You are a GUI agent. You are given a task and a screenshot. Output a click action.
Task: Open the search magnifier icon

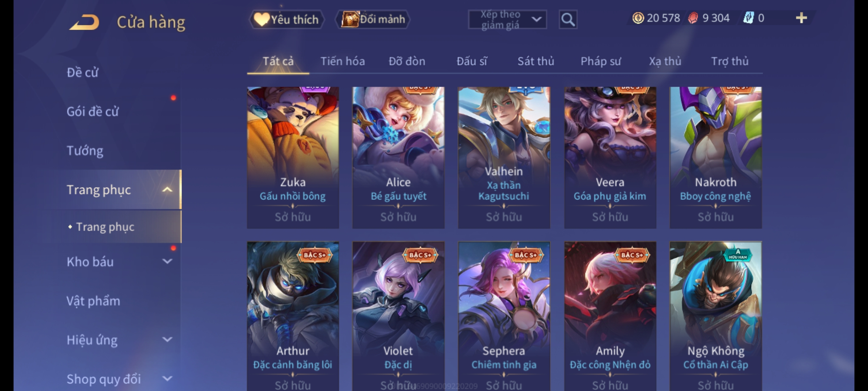tap(568, 20)
